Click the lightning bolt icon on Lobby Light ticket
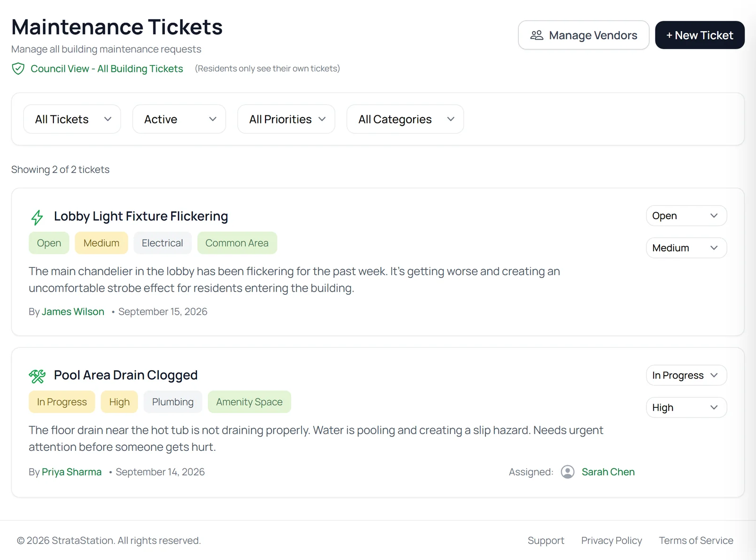This screenshot has width=756, height=560. tap(37, 217)
